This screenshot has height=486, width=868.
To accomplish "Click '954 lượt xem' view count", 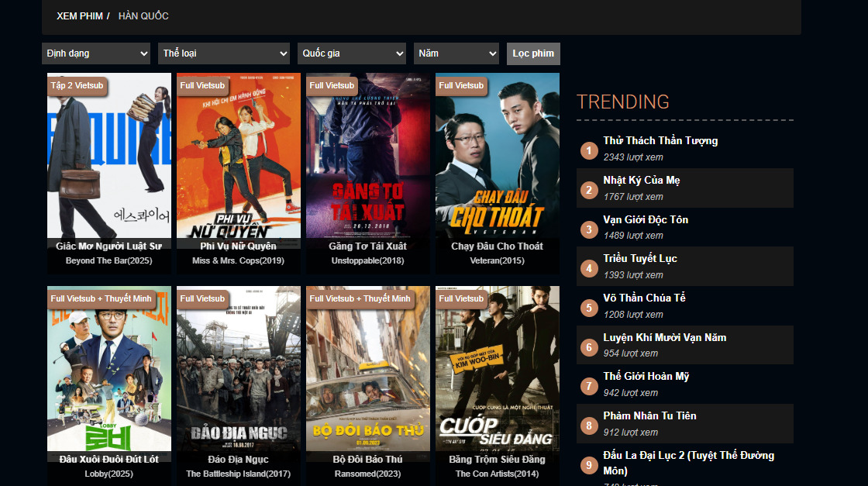I will 631,353.
